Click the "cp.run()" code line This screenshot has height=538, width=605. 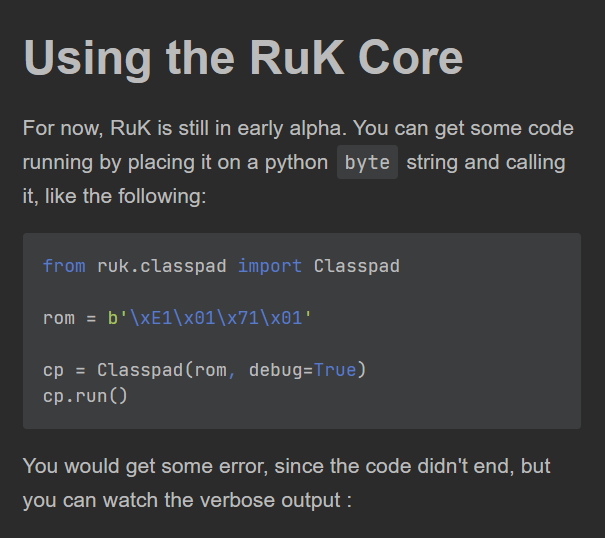[85, 395]
